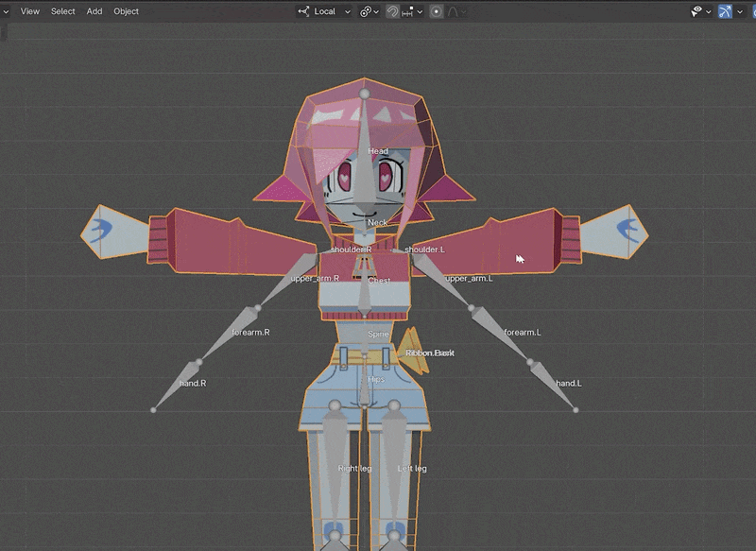Open the eye icon visibility options
Image resolution: width=756 pixels, height=551 pixels.
pyautogui.click(x=701, y=11)
